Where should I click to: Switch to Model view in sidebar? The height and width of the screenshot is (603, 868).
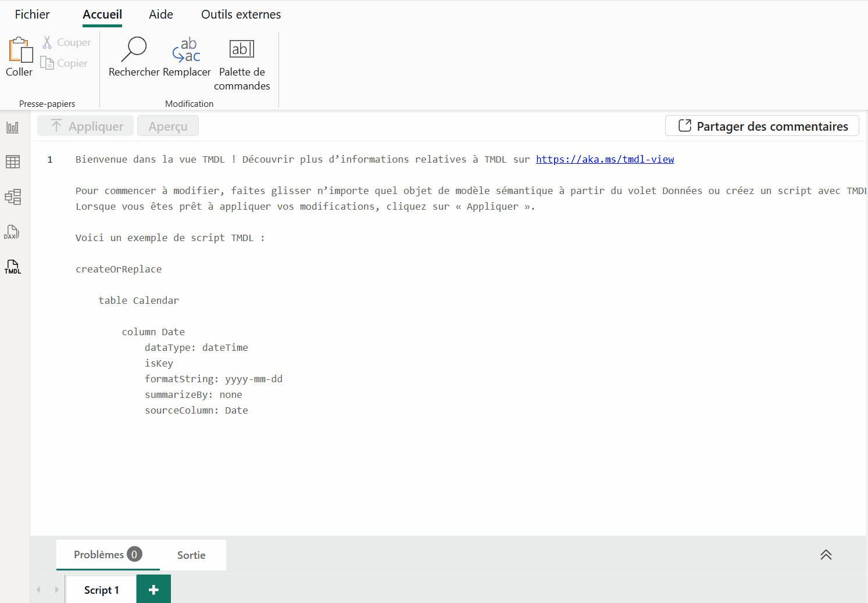[13, 197]
